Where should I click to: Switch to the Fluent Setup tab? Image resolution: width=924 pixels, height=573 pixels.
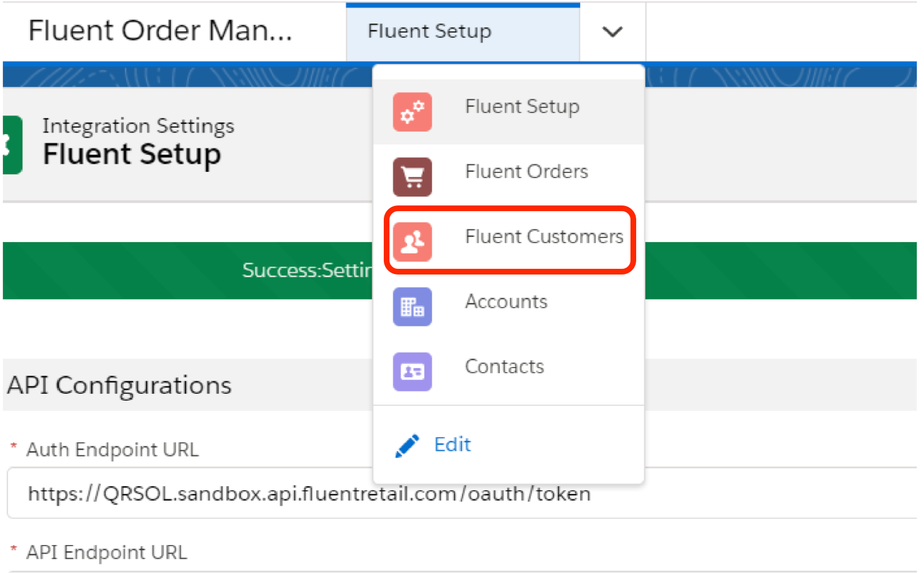[x=429, y=31]
